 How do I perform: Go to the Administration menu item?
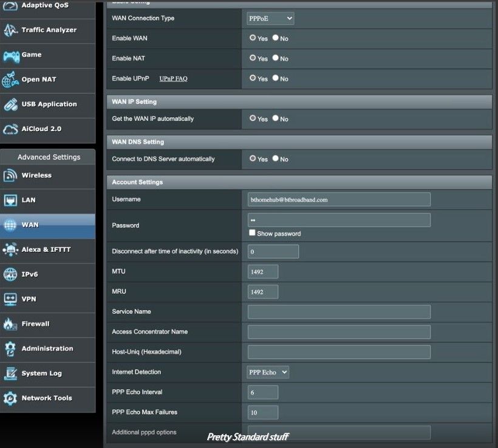(47, 348)
